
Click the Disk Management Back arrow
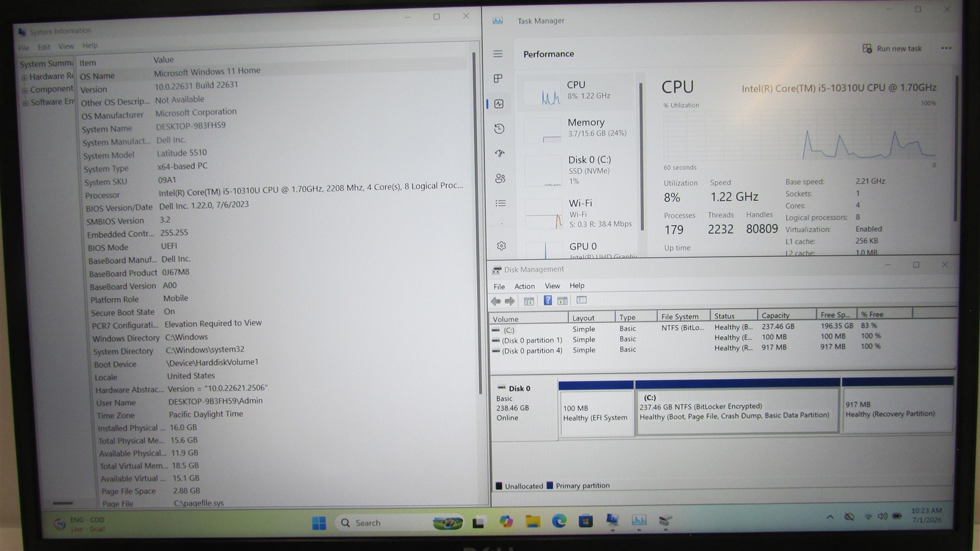[x=496, y=301]
